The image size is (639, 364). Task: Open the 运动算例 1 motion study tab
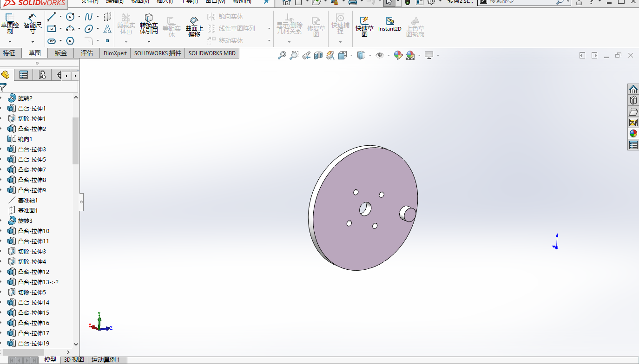[105, 360]
